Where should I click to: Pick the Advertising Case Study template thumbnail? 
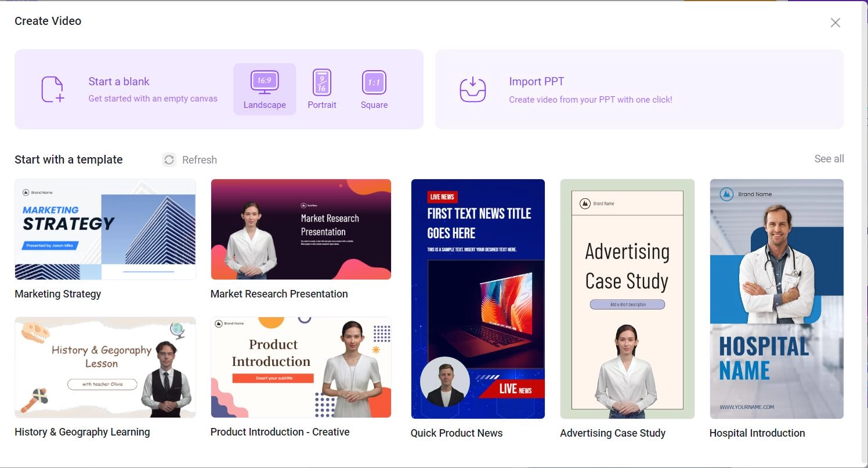point(627,299)
